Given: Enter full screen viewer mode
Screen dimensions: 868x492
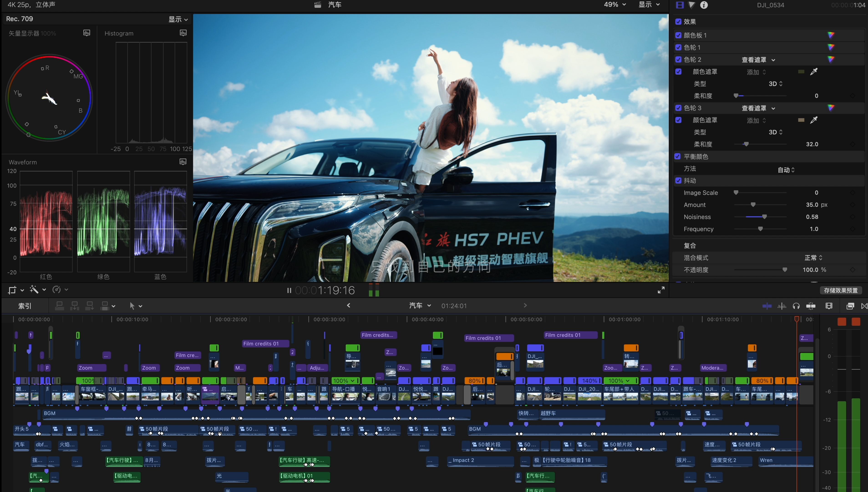Looking at the screenshot, I should pyautogui.click(x=661, y=290).
